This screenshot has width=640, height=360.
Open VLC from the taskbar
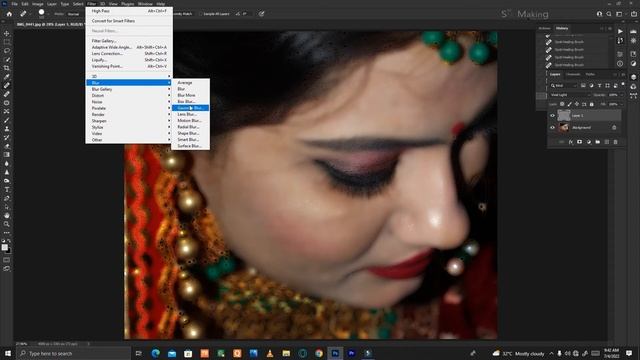[270, 353]
